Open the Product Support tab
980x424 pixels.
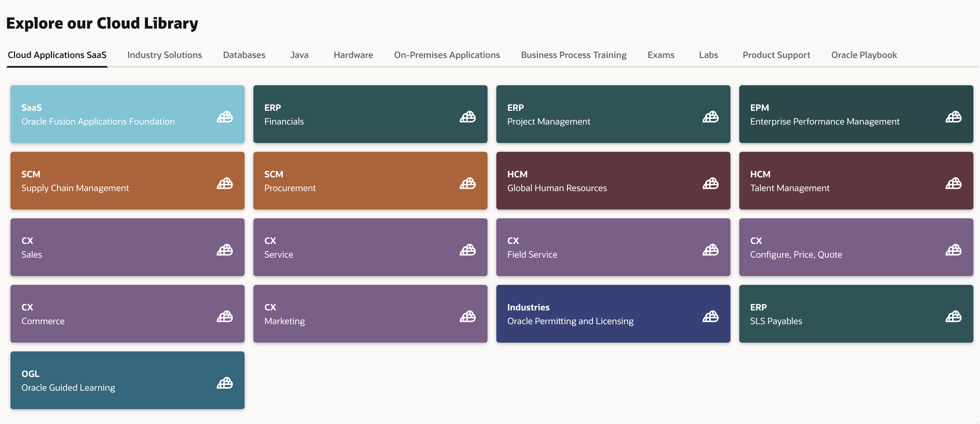click(776, 55)
